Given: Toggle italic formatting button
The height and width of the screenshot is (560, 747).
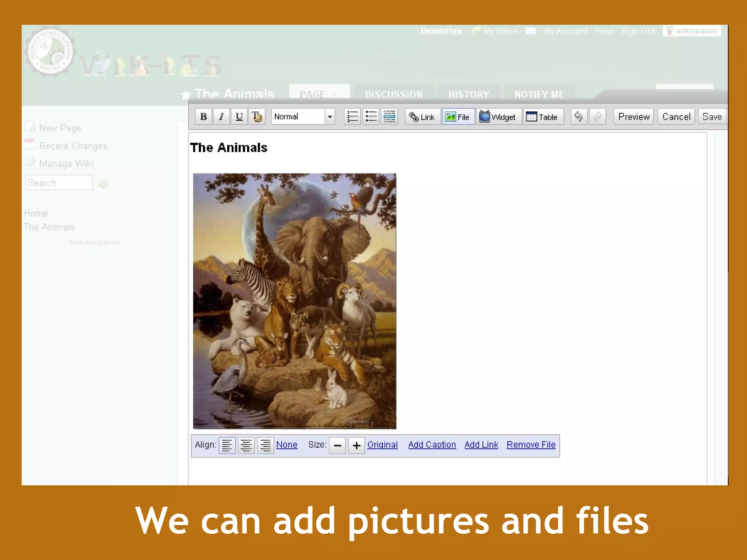Looking at the screenshot, I should pyautogui.click(x=221, y=117).
